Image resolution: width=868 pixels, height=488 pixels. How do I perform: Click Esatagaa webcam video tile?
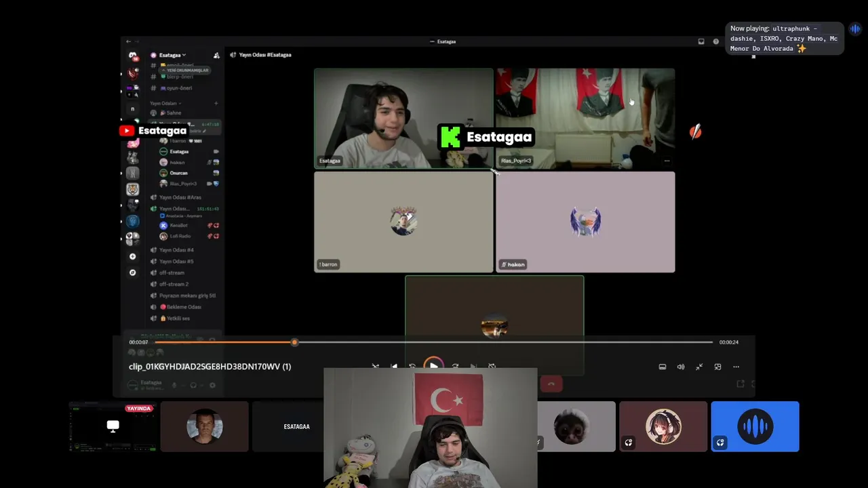click(x=403, y=118)
